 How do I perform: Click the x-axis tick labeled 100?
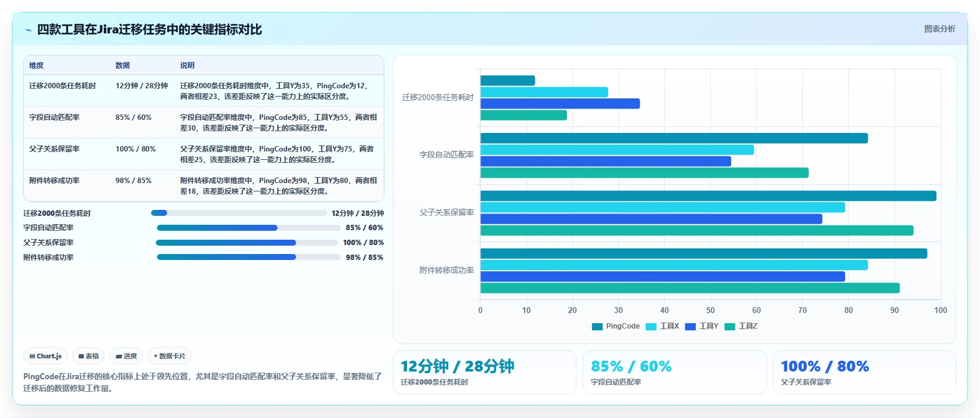click(x=941, y=310)
